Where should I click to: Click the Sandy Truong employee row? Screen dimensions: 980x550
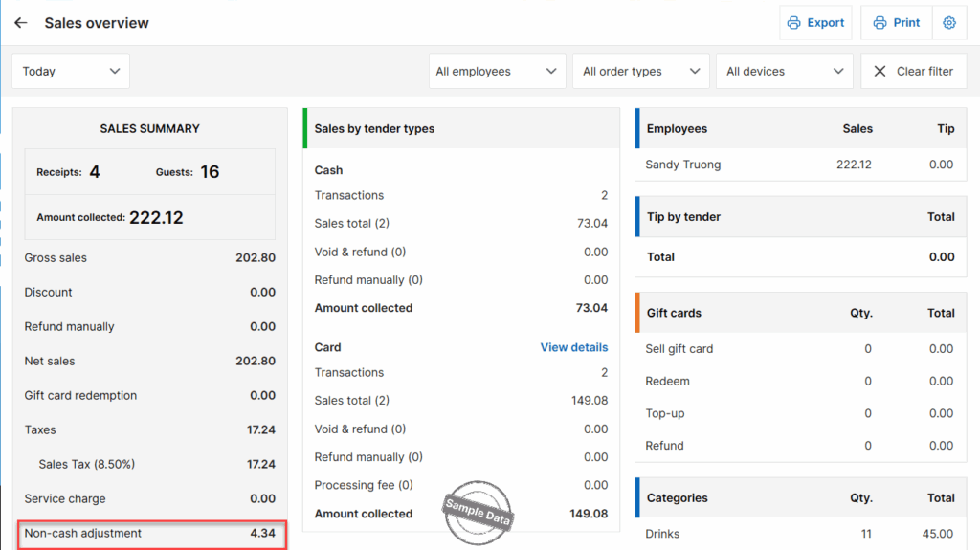(x=799, y=165)
